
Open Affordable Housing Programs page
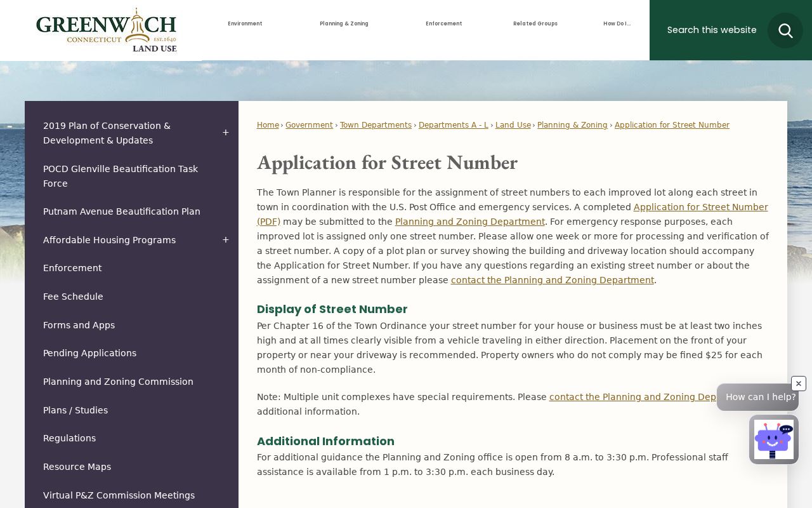[x=109, y=240]
